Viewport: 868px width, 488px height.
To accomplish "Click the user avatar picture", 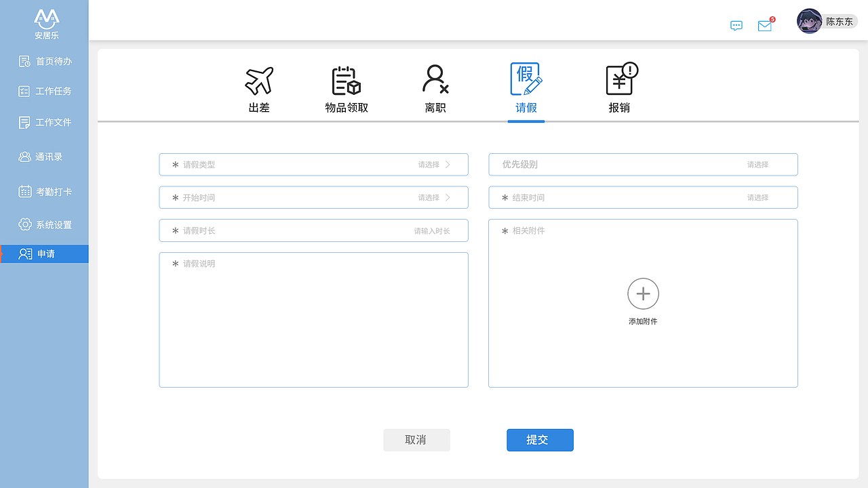I will pos(809,21).
